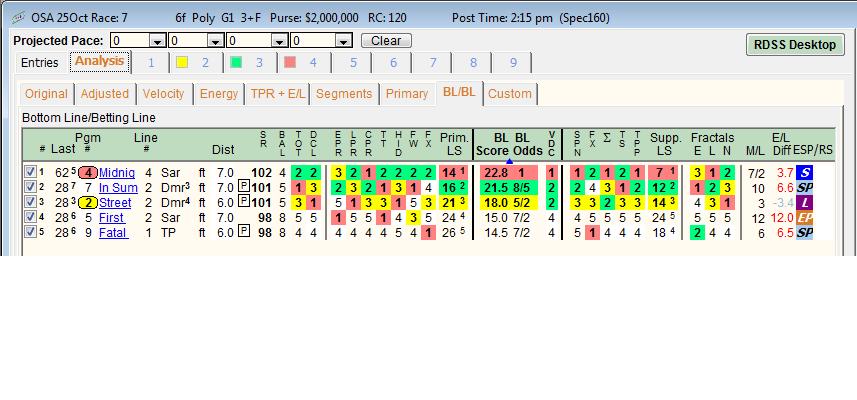Switch to the Velocity sub-tab

point(164,94)
